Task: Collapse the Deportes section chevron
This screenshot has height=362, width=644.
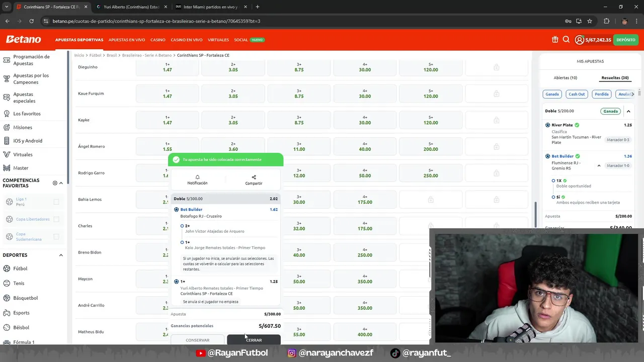Action: click(61, 255)
